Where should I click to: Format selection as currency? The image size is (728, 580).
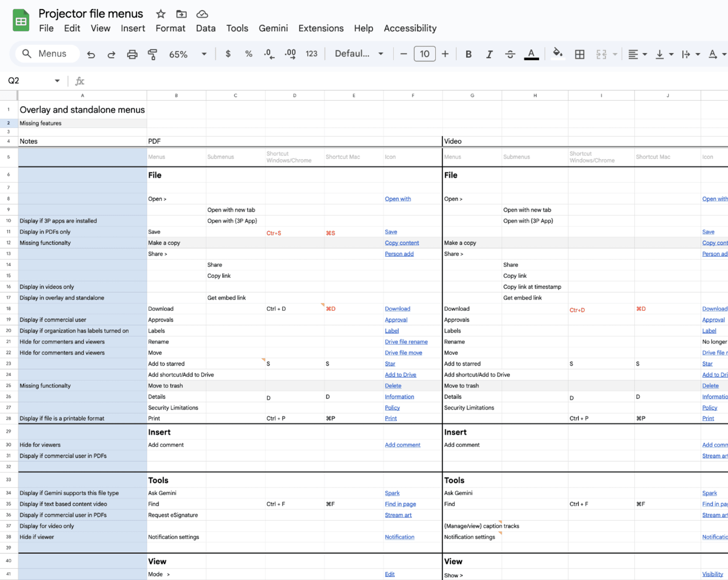pos(228,54)
